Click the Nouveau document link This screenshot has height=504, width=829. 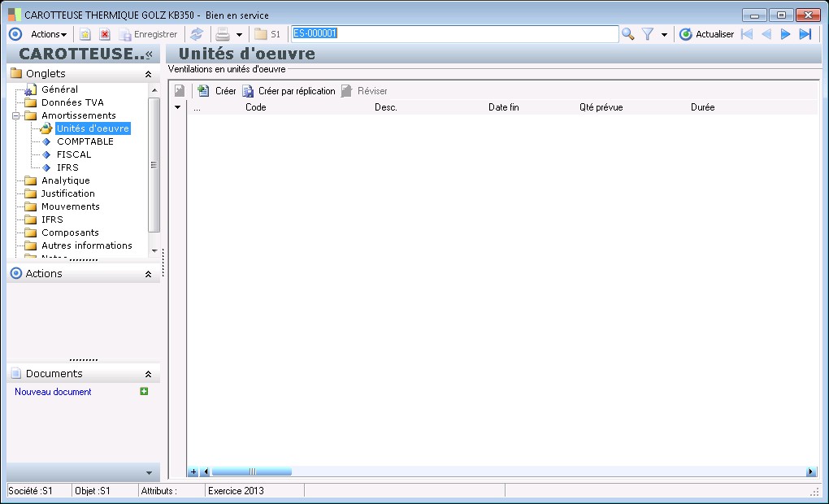click(53, 392)
